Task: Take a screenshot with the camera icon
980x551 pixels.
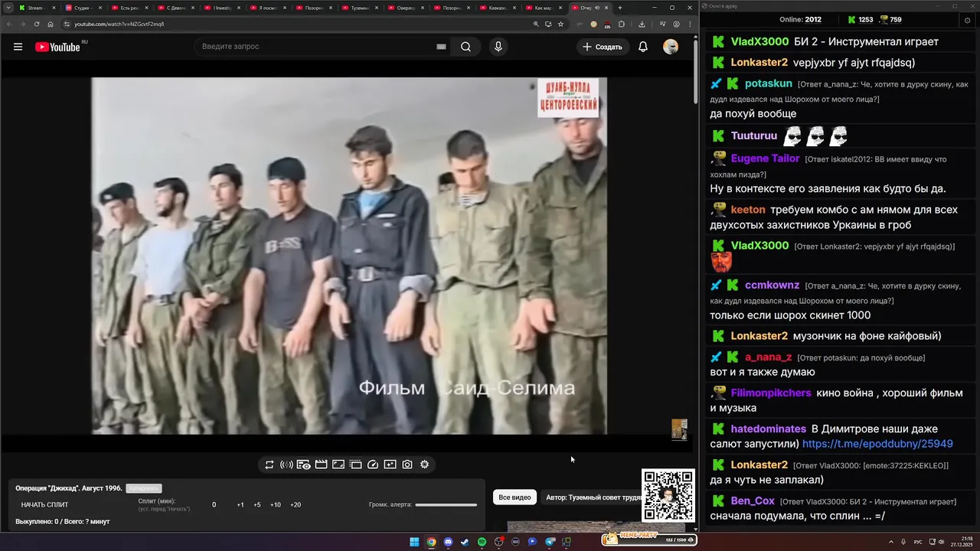Action: [x=407, y=465]
